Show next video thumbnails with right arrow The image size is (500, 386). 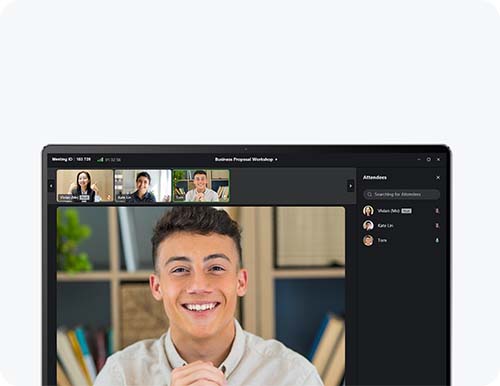pyautogui.click(x=351, y=186)
